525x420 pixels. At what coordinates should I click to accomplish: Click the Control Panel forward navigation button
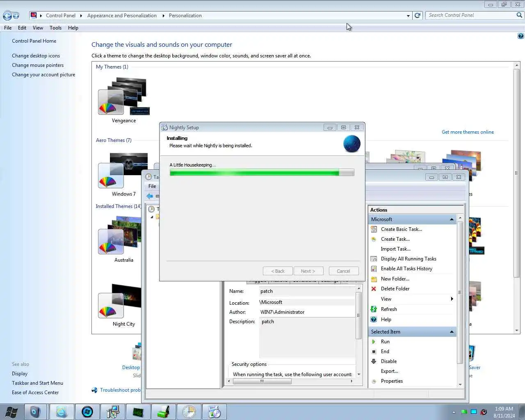click(x=16, y=16)
